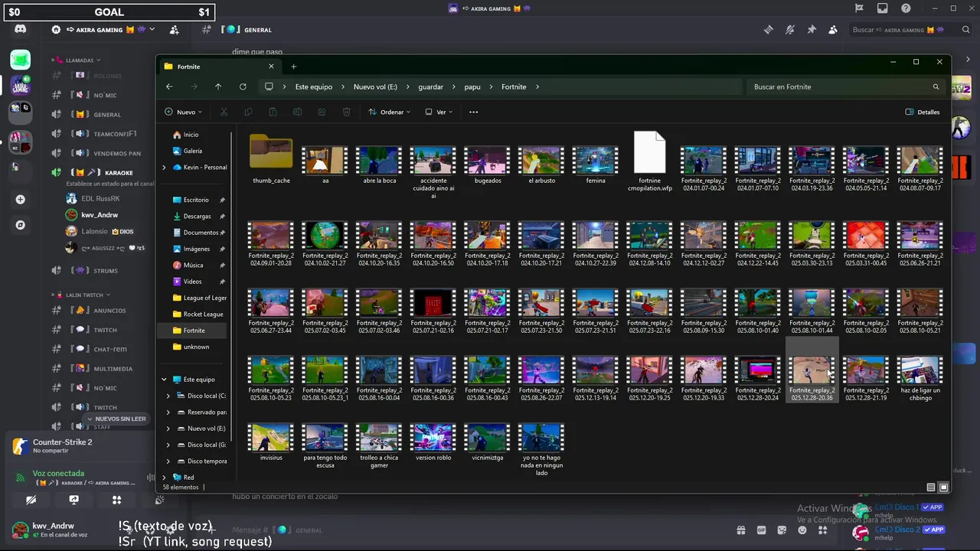Viewport: 980px width, 551px height.
Task: Expand Disco local (G:) in the tree
Action: pyautogui.click(x=168, y=445)
